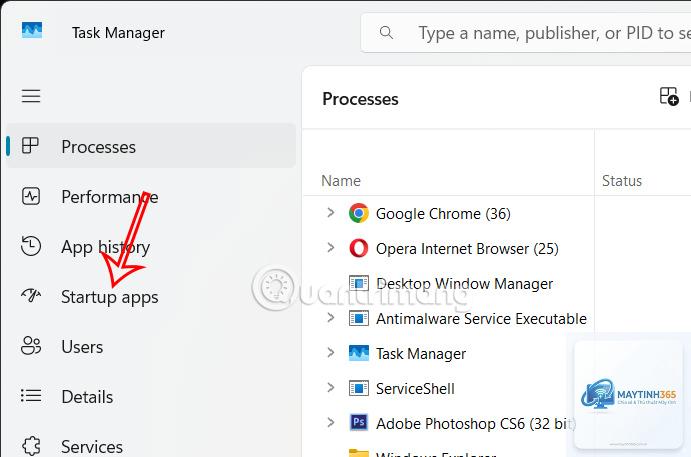
Task: Toggle the hamburger navigation menu
Action: click(x=31, y=96)
